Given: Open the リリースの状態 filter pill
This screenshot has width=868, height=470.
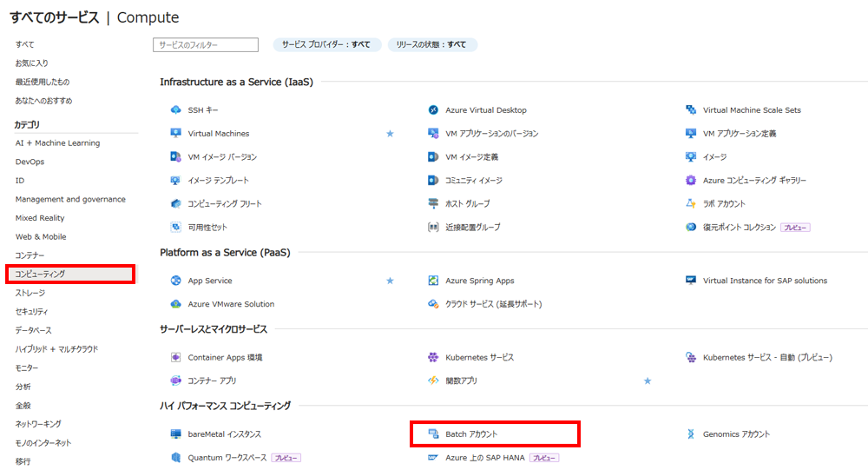Looking at the screenshot, I should (431, 44).
